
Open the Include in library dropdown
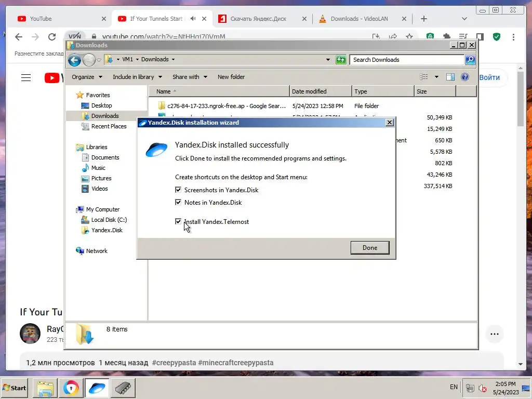click(137, 77)
